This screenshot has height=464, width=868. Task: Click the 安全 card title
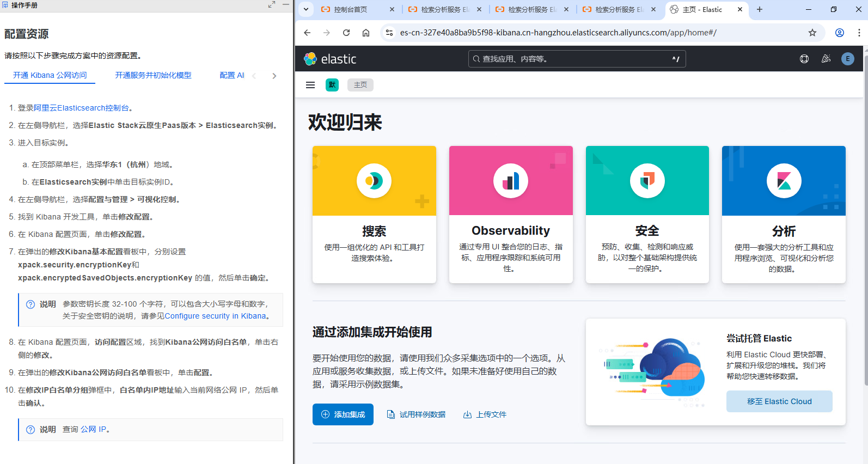pos(647,231)
